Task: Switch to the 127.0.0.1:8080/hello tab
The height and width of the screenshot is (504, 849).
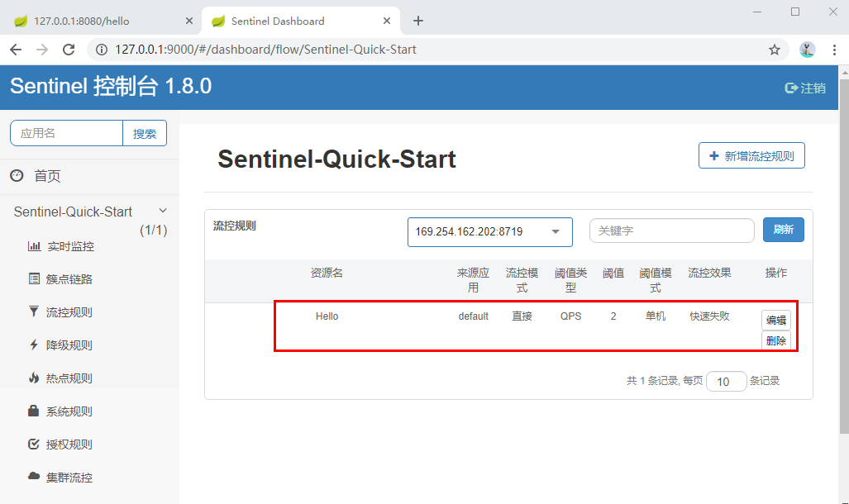Action: tap(101, 21)
